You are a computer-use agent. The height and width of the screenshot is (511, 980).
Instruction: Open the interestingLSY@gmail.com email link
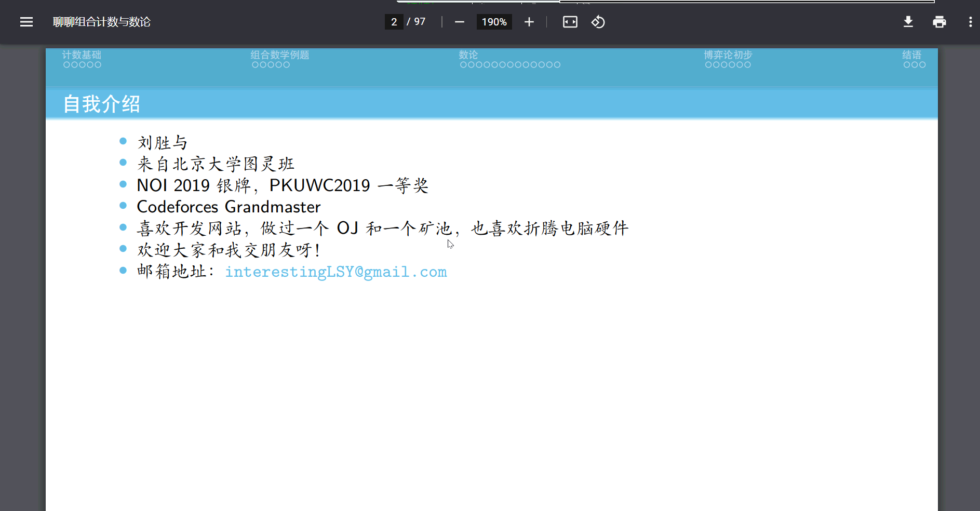click(x=336, y=272)
